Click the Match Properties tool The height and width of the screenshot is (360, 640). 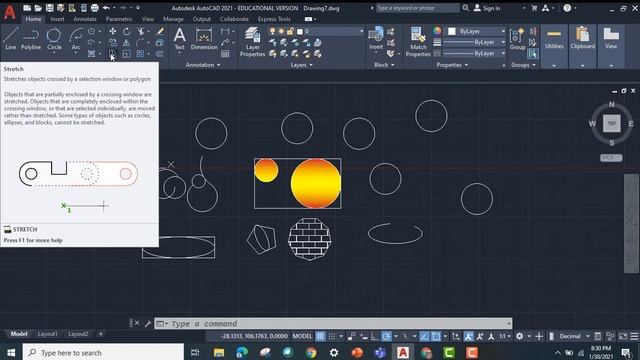[x=418, y=42]
